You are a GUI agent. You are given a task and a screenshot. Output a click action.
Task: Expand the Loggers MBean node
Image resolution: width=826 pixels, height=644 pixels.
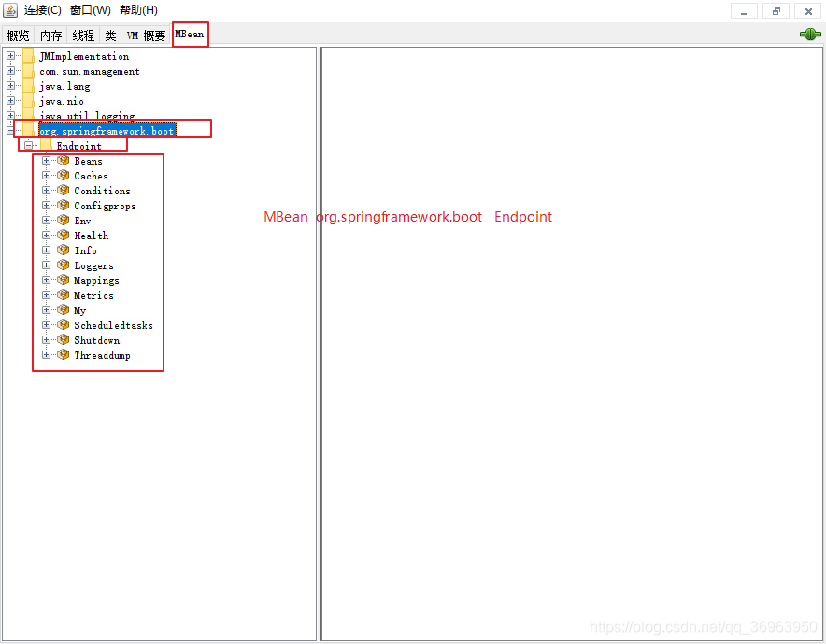tap(47, 265)
